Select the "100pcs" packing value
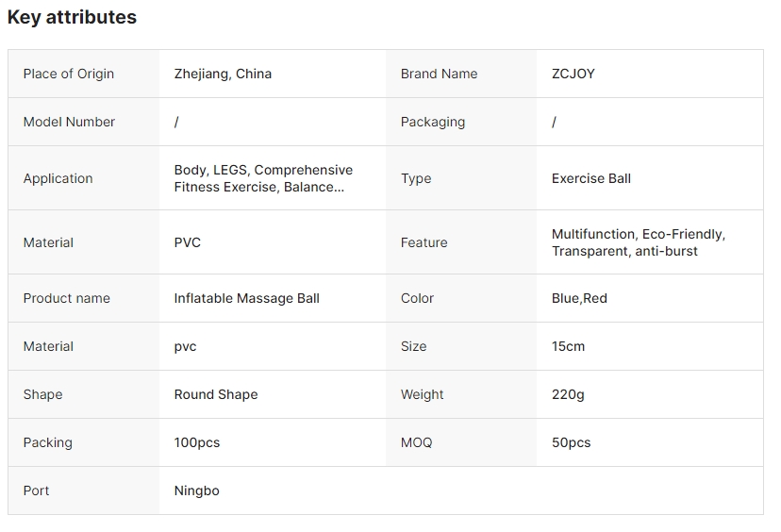 (197, 442)
